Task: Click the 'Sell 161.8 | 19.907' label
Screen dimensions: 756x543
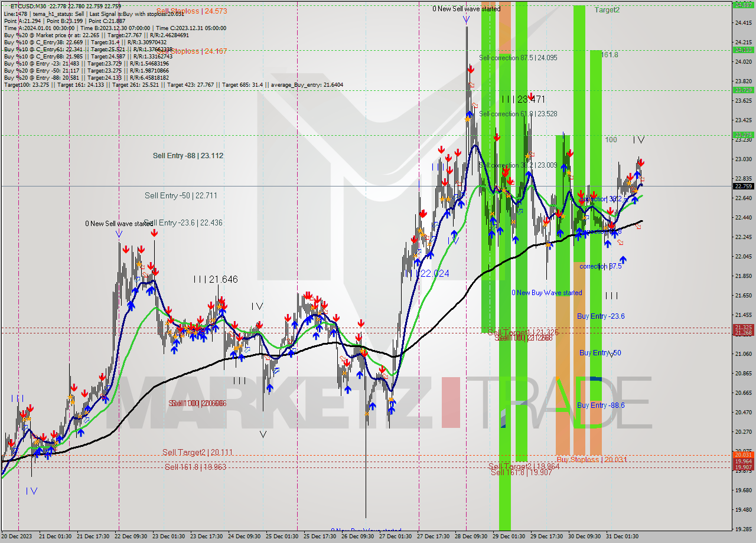Action: 521,472
